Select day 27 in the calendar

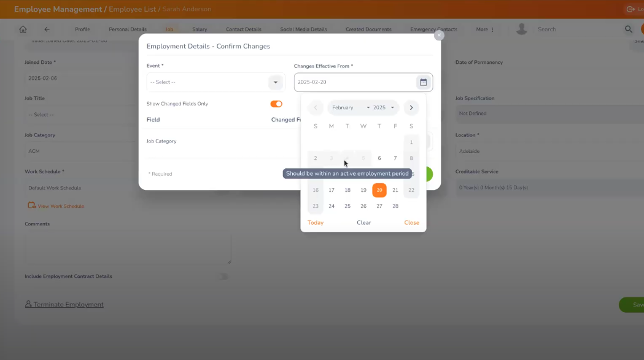(x=379, y=206)
